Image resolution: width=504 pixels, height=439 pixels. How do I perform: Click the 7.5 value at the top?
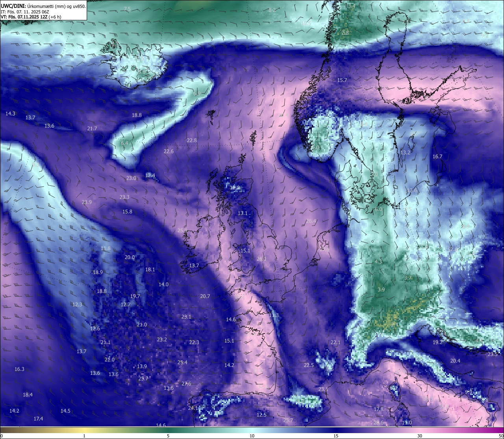[x=127, y=9]
